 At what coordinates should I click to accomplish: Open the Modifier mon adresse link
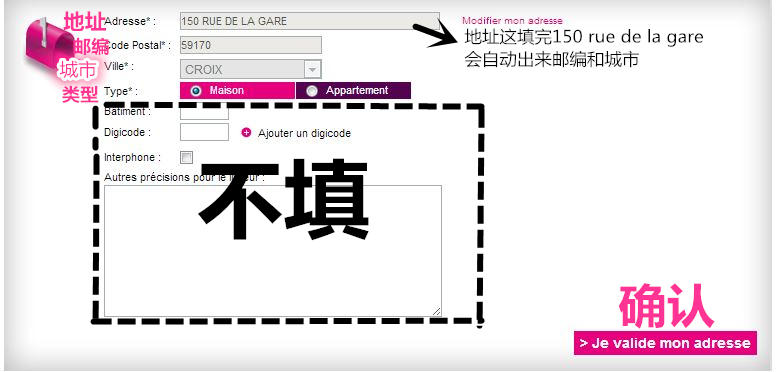[512, 21]
